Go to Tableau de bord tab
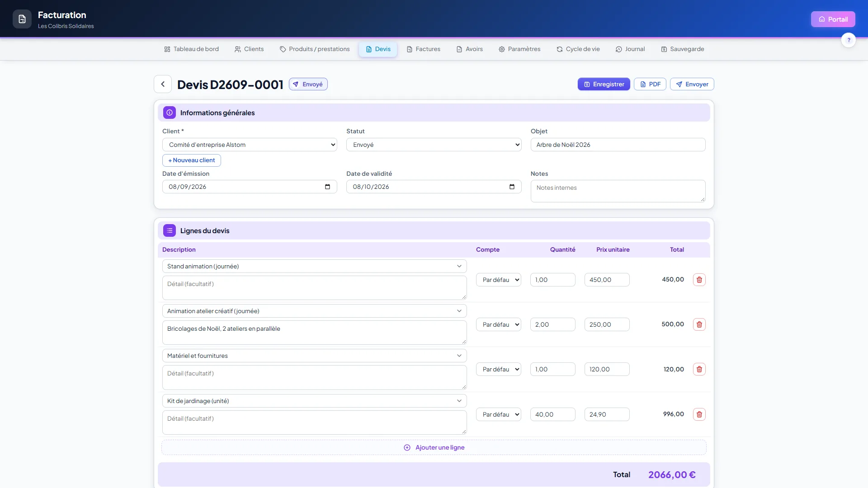Viewport: 868px width, 488px height. pos(191,49)
